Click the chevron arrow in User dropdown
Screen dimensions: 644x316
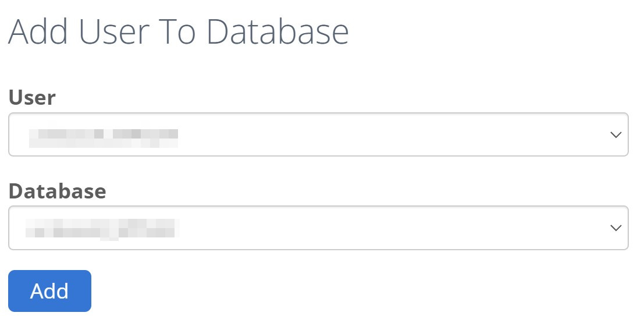pyautogui.click(x=615, y=135)
